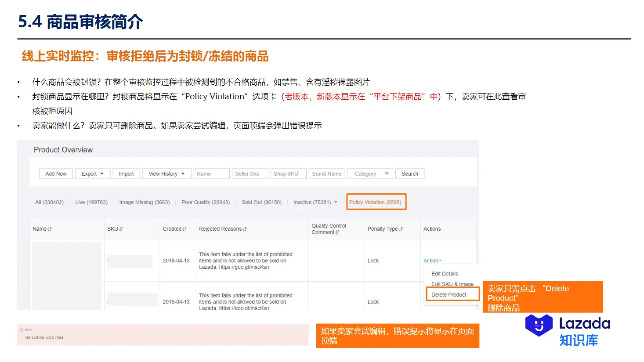Toggle sorting on the Name column
Image resolution: width=644 pixels, height=362 pixels.
(x=43, y=229)
